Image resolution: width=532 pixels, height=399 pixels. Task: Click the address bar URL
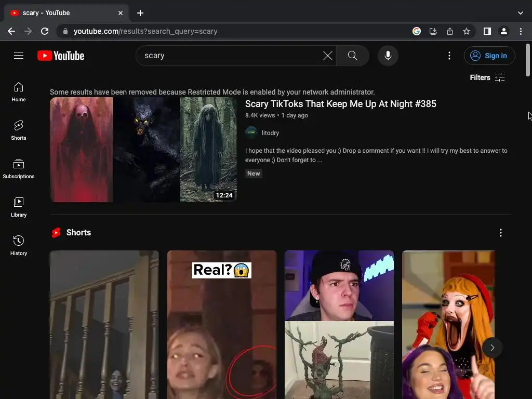pyautogui.click(x=145, y=31)
